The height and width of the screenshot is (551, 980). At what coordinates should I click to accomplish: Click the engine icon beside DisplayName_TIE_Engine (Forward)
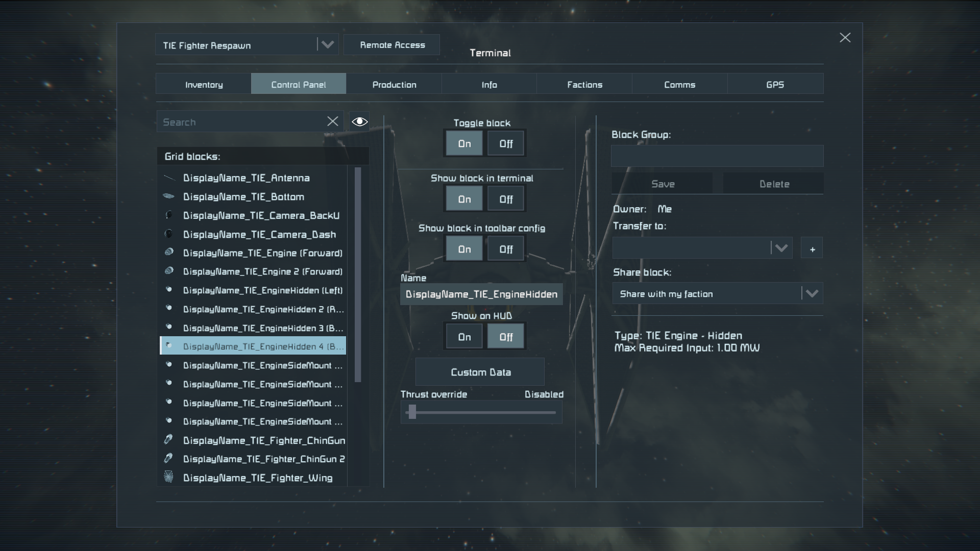pyautogui.click(x=169, y=252)
